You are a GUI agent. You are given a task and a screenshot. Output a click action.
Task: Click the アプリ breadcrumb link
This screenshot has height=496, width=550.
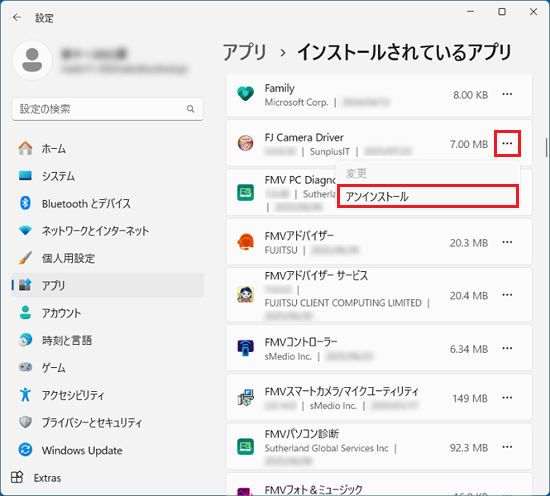244,52
